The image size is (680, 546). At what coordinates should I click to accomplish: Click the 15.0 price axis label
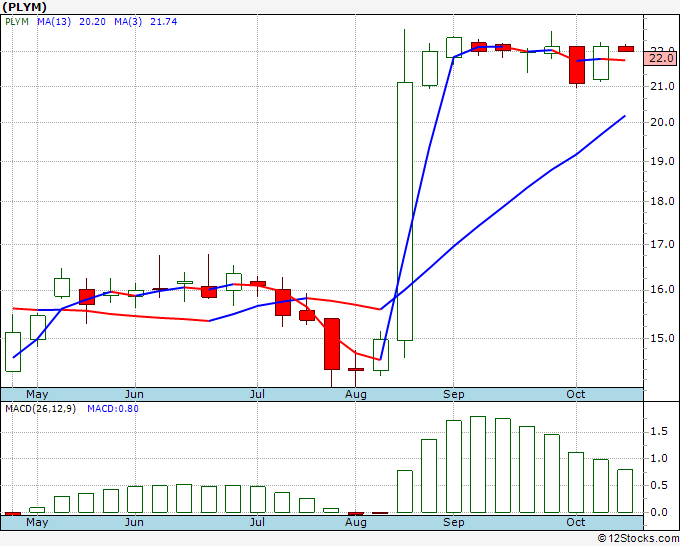(661, 338)
